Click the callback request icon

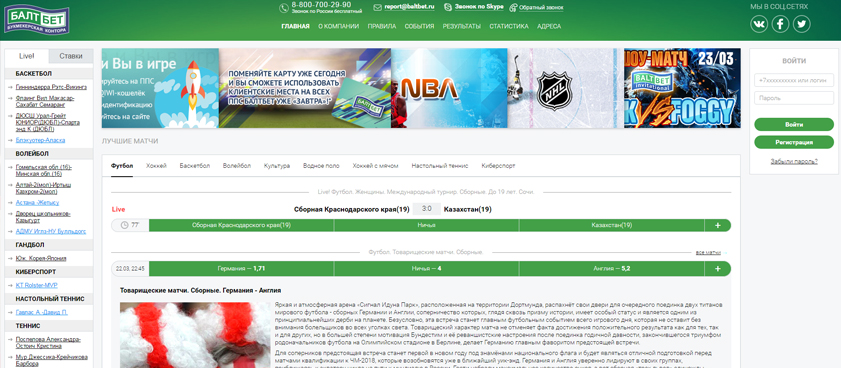513,8
